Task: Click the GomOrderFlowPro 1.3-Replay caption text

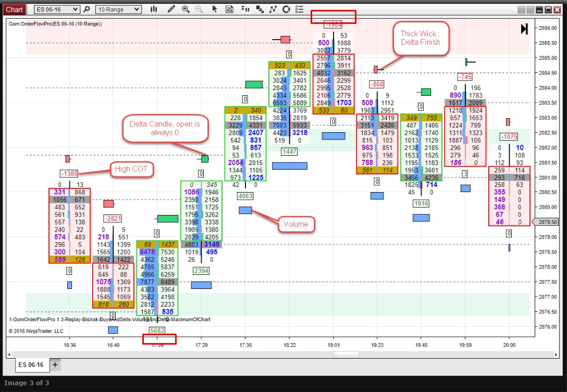Action: click(109, 320)
